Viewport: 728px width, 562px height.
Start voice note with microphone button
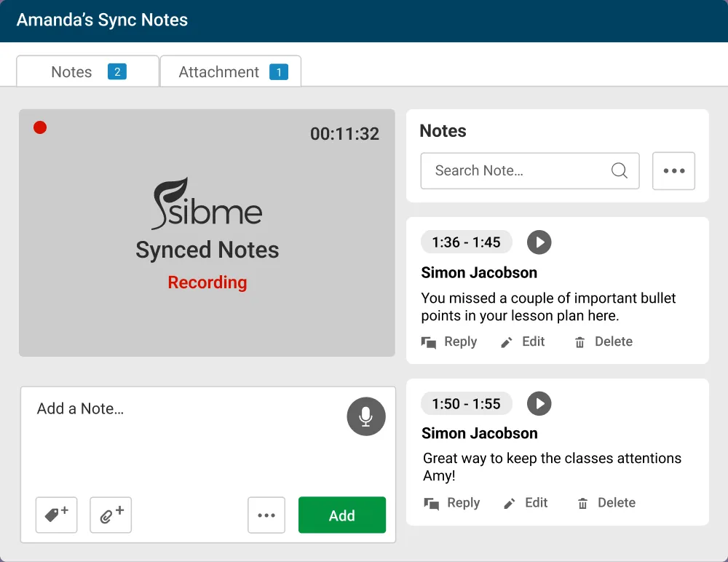click(366, 416)
